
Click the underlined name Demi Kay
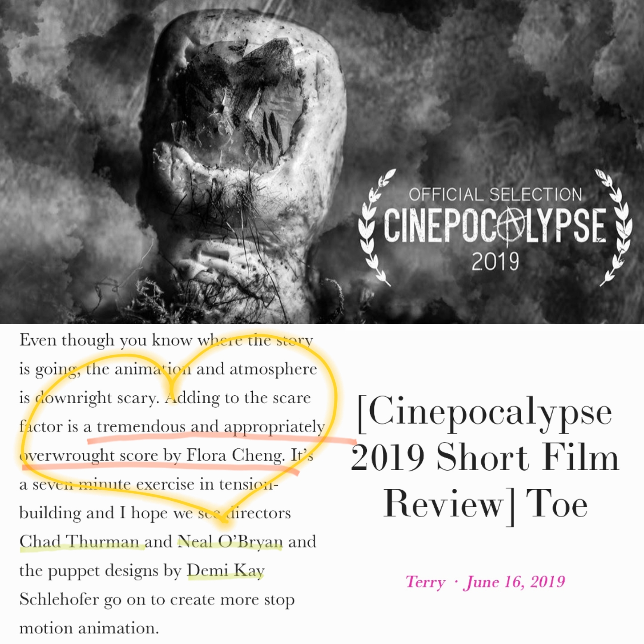click(x=226, y=571)
